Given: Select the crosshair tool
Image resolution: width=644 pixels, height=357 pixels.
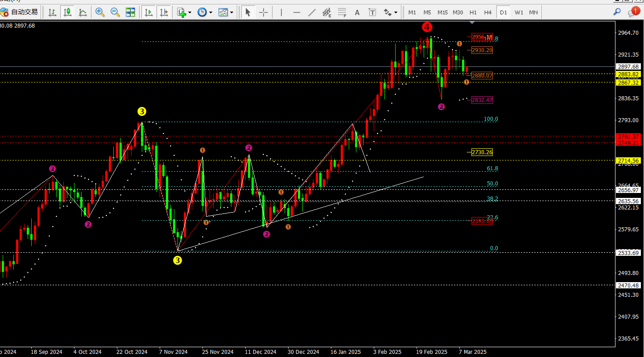Looking at the screenshot, I should click(x=264, y=12).
